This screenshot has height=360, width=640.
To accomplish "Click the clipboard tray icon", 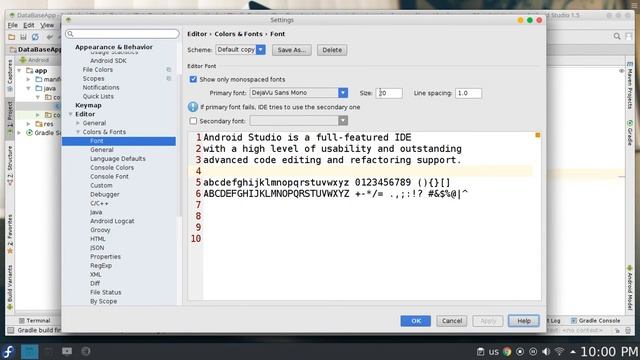I will pyautogui.click(x=480, y=351).
